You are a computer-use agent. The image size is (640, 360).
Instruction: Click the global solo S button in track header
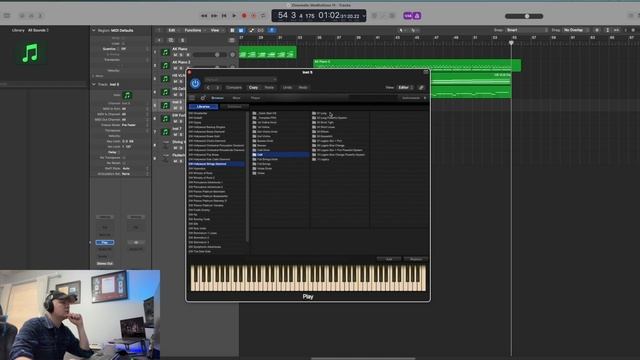[182, 40]
